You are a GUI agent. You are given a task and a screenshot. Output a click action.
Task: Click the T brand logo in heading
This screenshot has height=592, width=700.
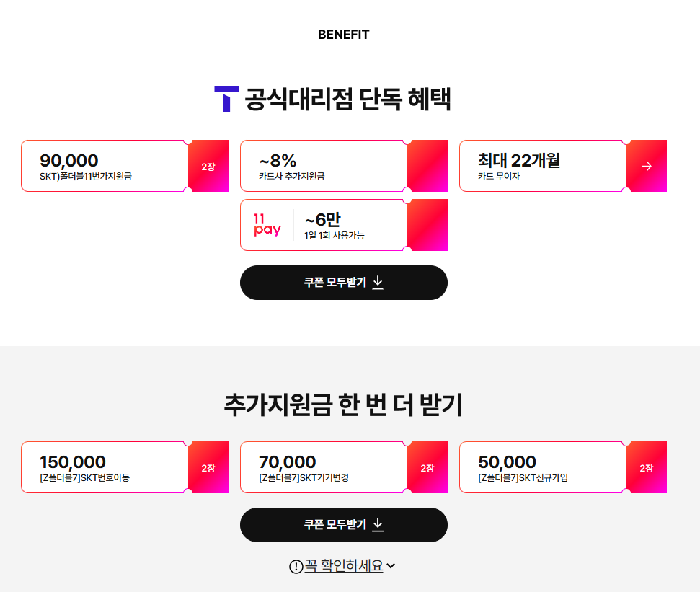pyautogui.click(x=226, y=99)
